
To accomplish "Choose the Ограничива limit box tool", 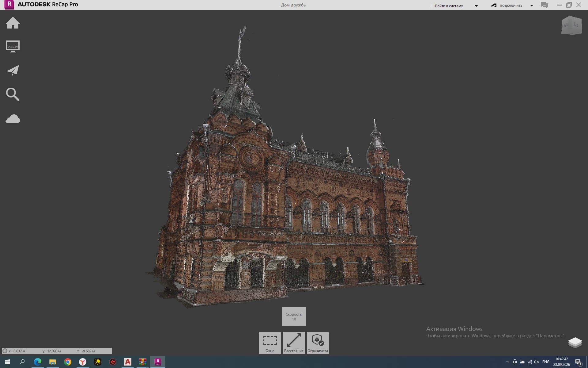I will point(318,343).
